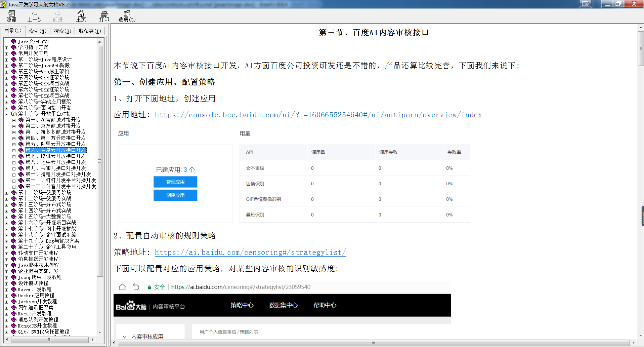Select 第十八阶段-企业面试汇编 in the tree
Image resolution: width=644 pixels, height=347 pixels.
click(x=47, y=235)
